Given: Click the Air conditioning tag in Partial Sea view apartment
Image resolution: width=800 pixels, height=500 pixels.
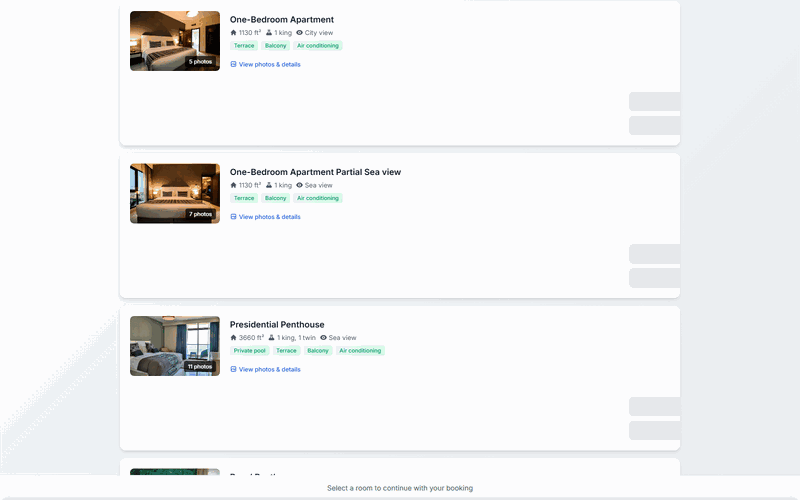Looking at the screenshot, I should click(x=318, y=198).
